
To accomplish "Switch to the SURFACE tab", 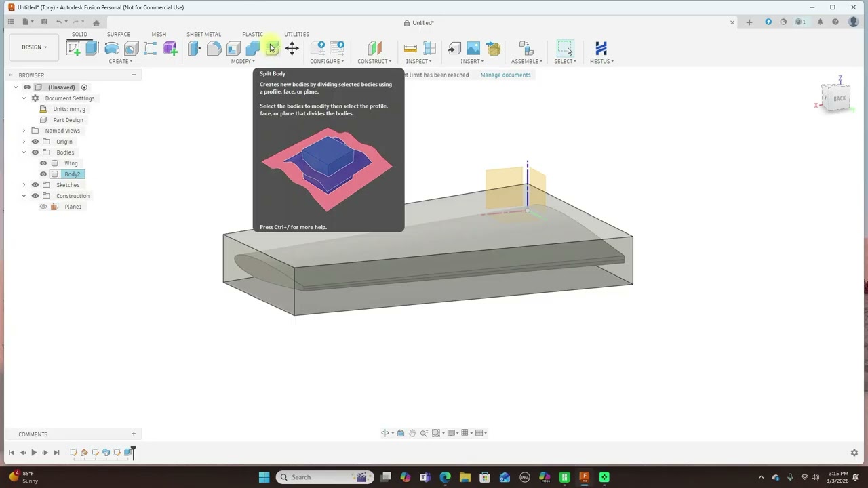I will (x=118, y=34).
